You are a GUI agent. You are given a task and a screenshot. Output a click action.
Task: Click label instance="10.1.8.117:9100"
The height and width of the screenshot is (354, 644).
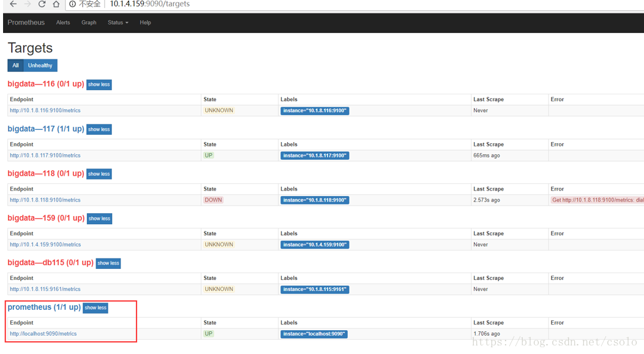point(315,155)
